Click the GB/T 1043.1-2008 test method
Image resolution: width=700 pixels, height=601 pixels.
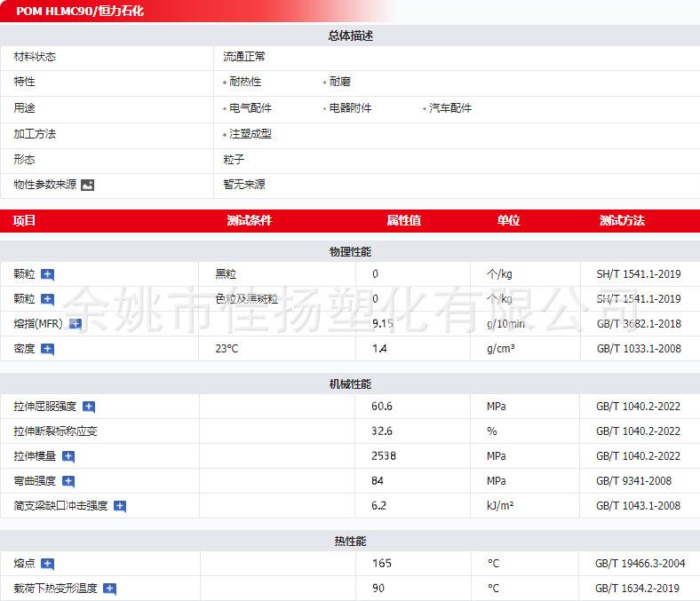(639, 506)
